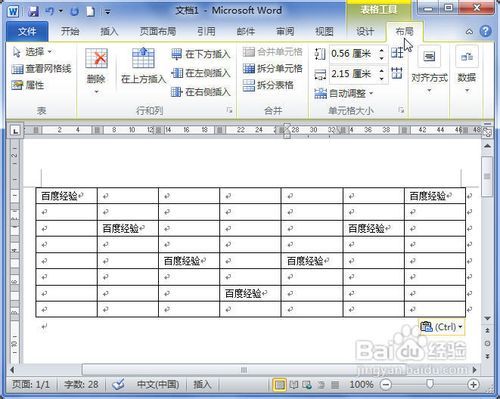This screenshot has width=500, height=399.
Task: Click the zoom slider handle
Action: [430, 384]
